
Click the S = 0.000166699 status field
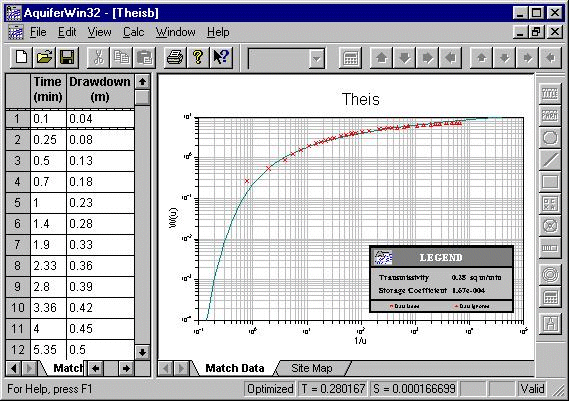pos(414,389)
